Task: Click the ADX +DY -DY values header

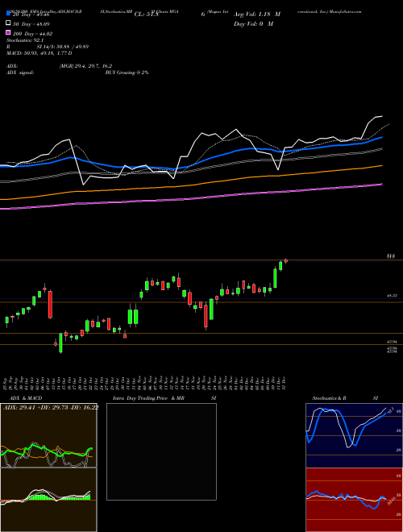Action: point(51,407)
